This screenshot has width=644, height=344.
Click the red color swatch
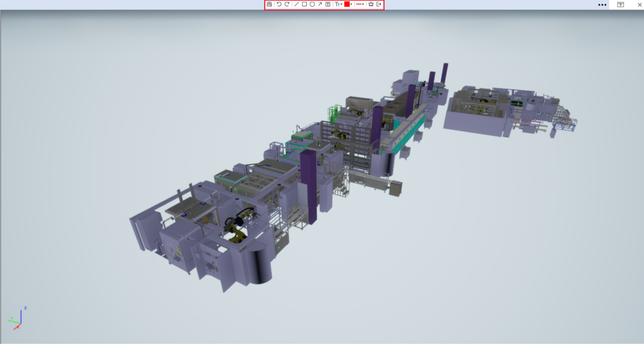tap(347, 4)
